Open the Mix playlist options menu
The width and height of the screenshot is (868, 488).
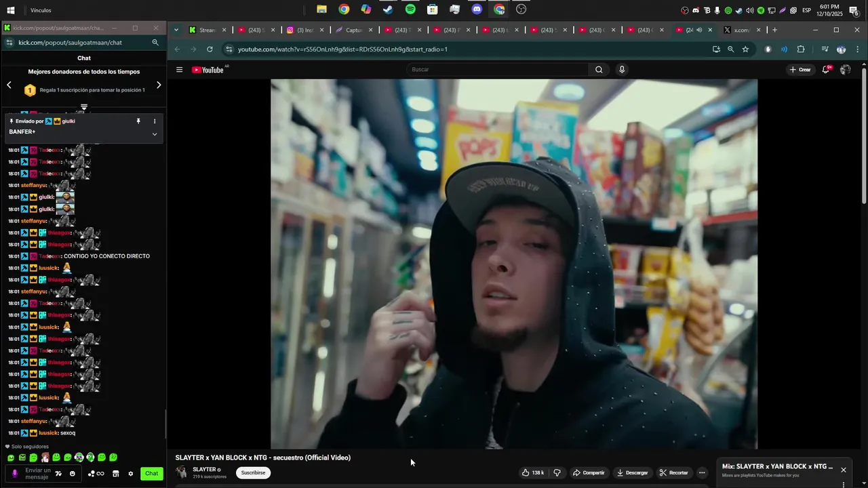tap(844, 484)
